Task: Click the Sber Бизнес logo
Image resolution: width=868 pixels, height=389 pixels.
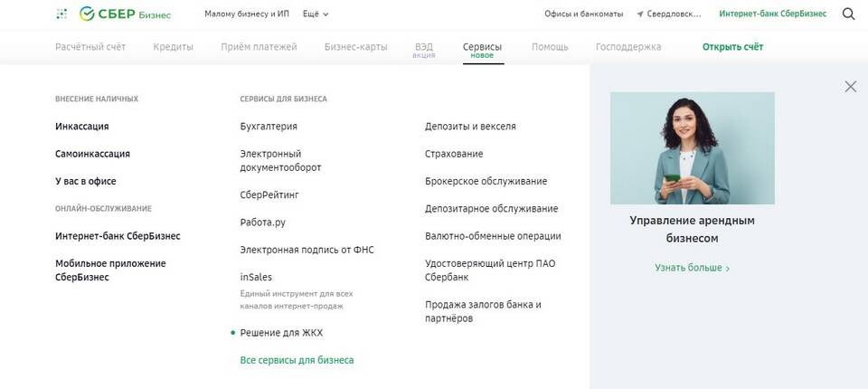Action: coord(125,14)
